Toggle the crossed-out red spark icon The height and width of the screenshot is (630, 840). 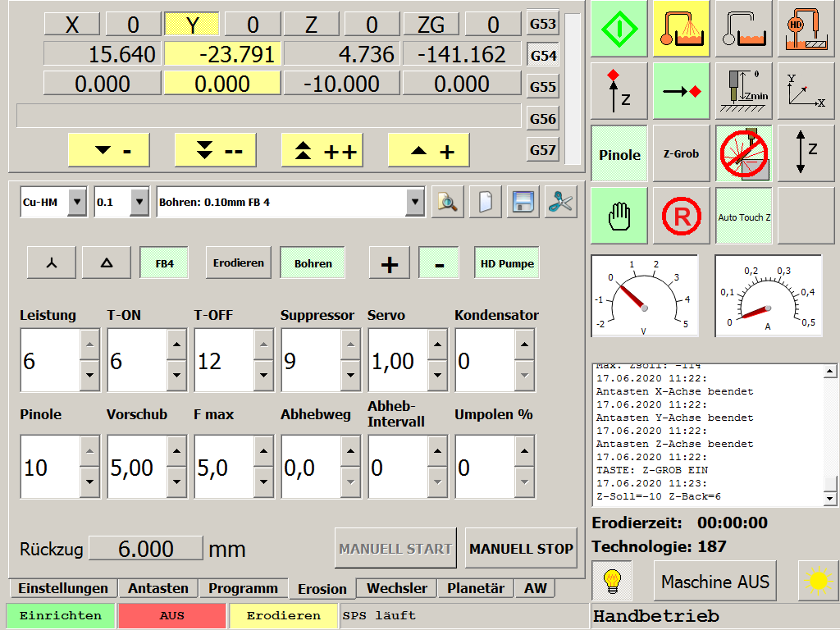(x=744, y=153)
